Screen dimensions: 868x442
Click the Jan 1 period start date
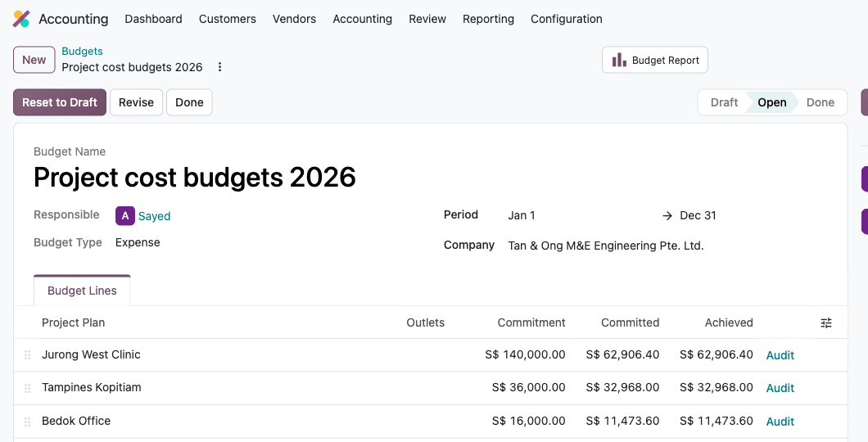tap(522, 215)
